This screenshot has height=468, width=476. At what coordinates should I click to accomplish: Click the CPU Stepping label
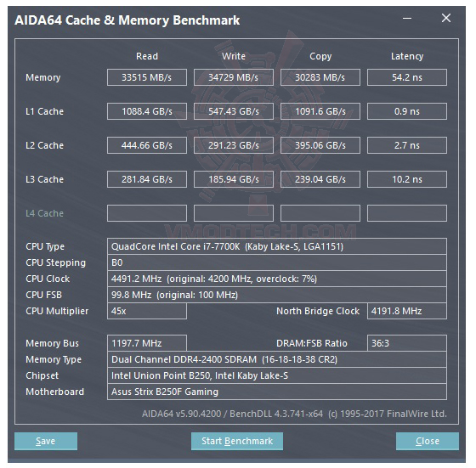[55, 262]
